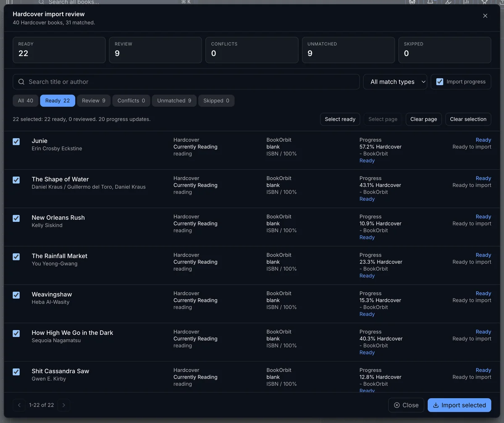Viewport: 504px width, 423px height.
Task: Click the Select page button
Action: (383, 119)
